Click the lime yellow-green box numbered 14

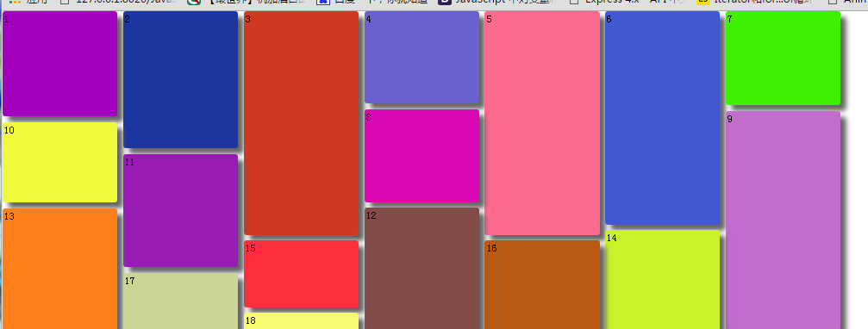[663, 280]
